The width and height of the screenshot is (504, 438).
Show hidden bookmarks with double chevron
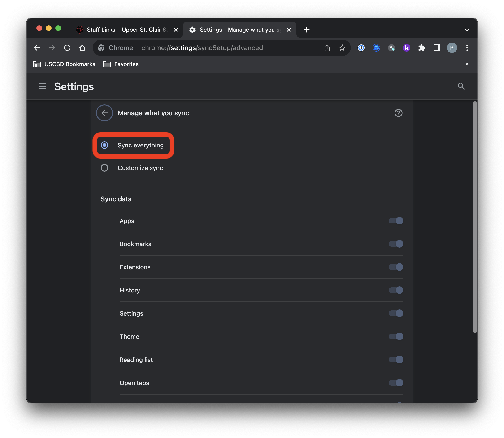coord(467,64)
